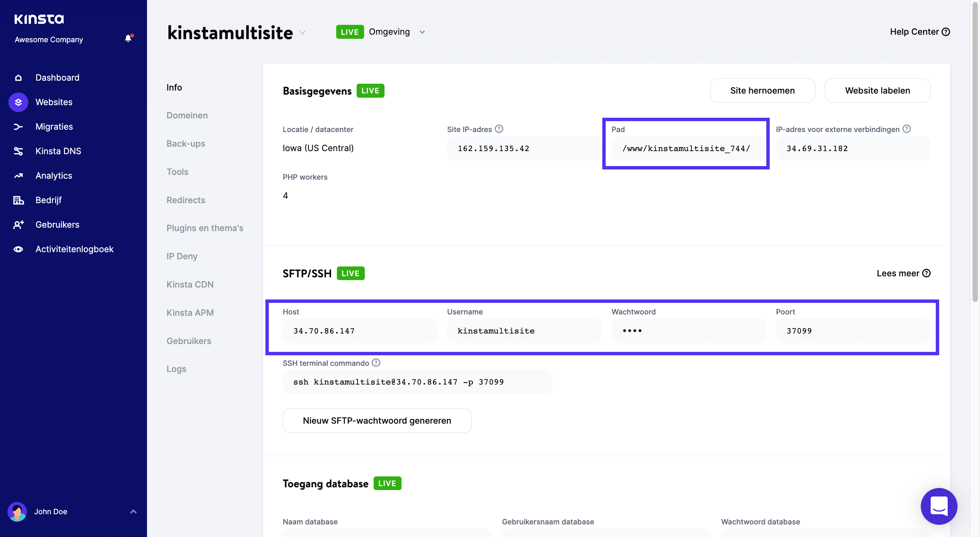Click Help Center question icon
This screenshot has height=537, width=980.
pos(946,32)
